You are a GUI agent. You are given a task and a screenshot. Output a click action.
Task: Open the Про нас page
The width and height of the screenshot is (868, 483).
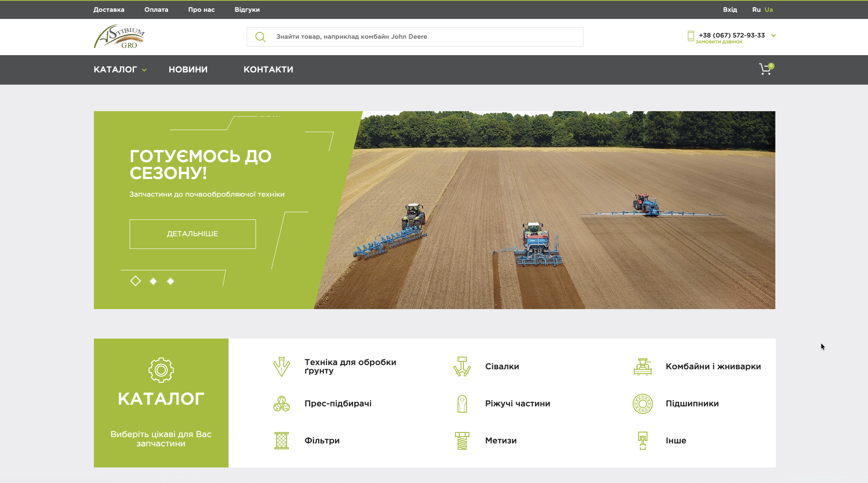pyautogui.click(x=201, y=10)
